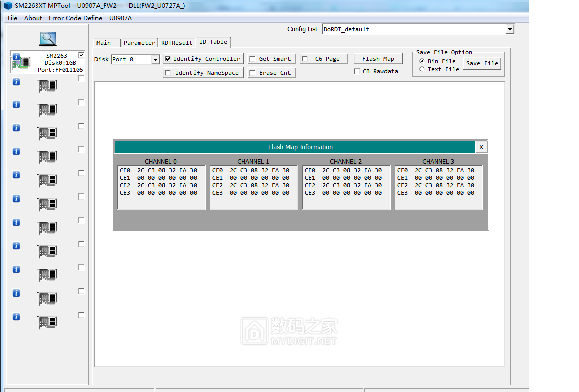
Task: Open the About menu
Action: coord(33,18)
